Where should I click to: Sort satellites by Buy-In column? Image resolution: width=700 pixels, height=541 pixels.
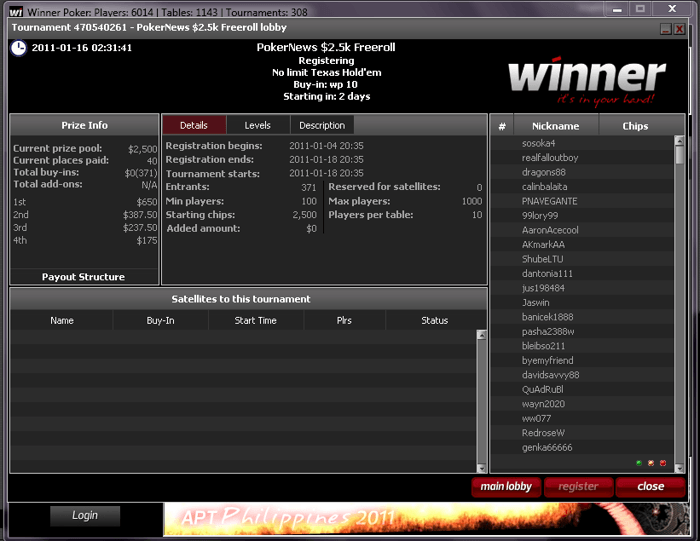click(x=160, y=320)
